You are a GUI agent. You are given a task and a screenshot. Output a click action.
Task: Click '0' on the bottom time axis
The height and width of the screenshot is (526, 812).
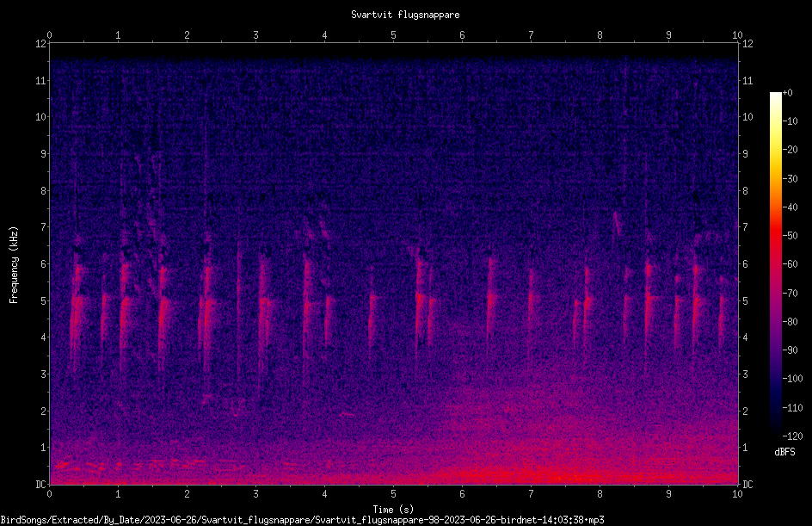click(49, 494)
